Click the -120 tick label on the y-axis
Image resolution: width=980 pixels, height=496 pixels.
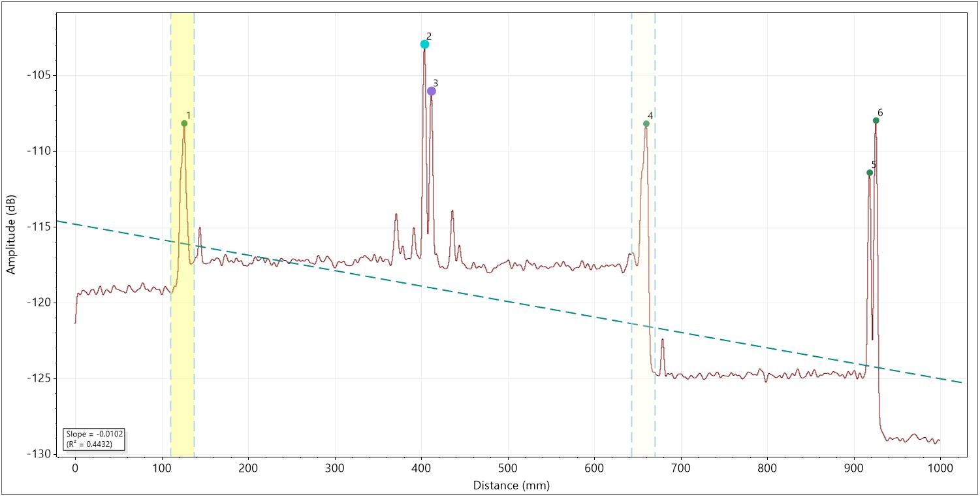39,303
